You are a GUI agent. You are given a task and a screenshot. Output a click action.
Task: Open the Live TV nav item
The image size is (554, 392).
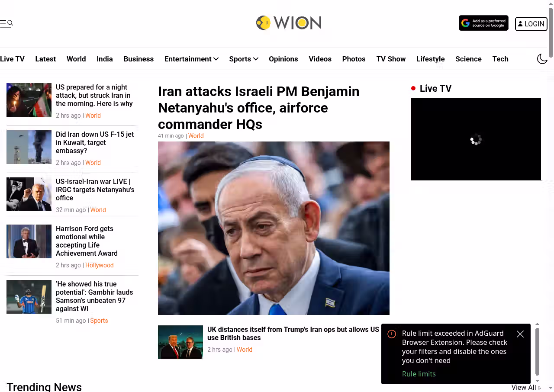pyautogui.click(x=12, y=59)
